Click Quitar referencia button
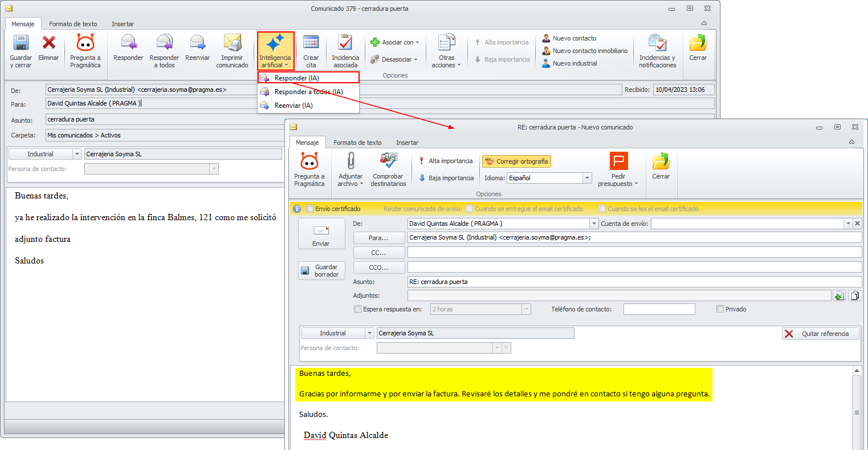This screenshot has height=450, width=868. point(821,334)
